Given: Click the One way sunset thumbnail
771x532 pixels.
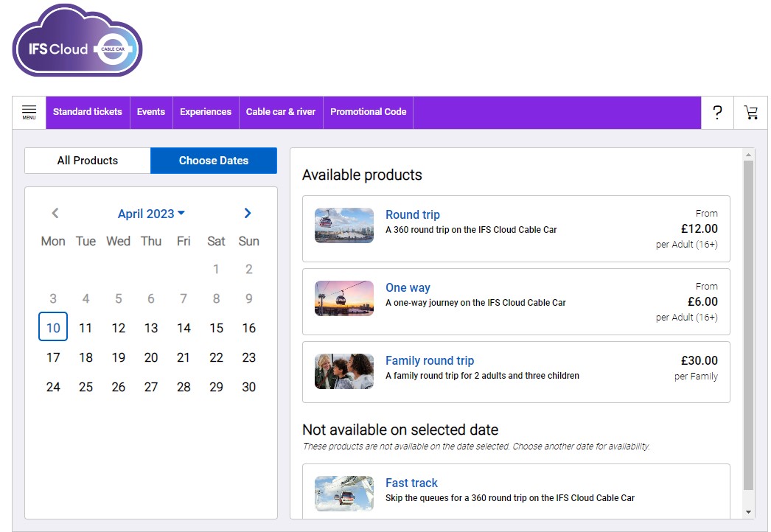Looking at the screenshot, I should 343,298.
